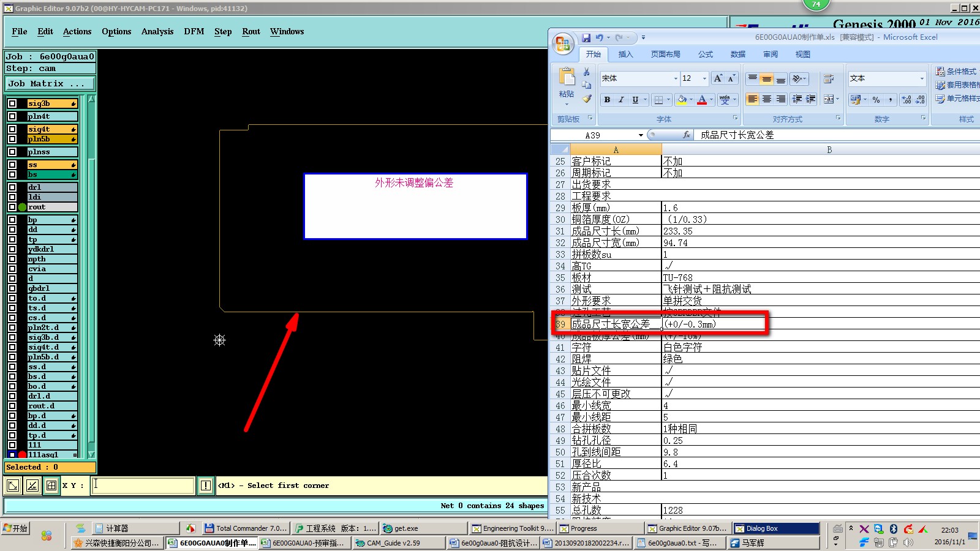
Task: Toggle underline formatting in Excel
Action: click(635, 99)
